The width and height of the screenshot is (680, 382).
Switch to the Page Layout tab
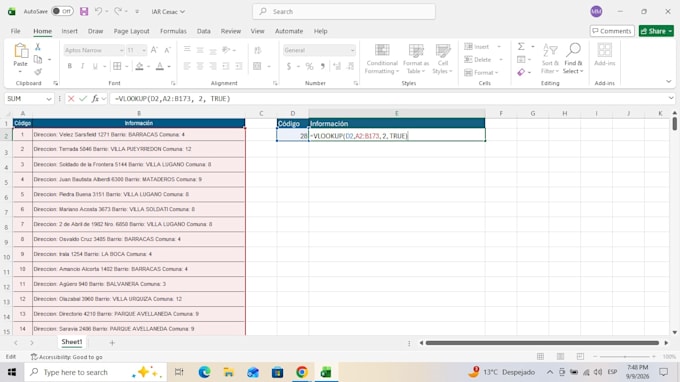coord(131,31)
